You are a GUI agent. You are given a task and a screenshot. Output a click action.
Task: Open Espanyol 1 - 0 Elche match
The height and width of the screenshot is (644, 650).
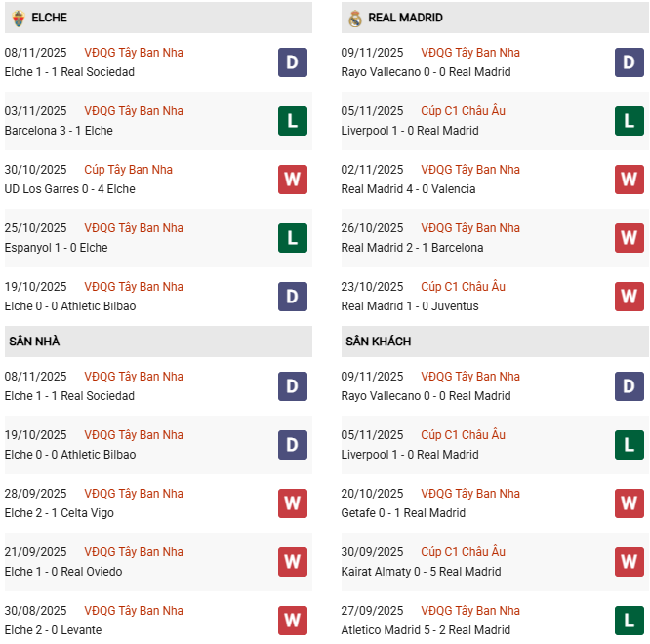pos(56,248)
